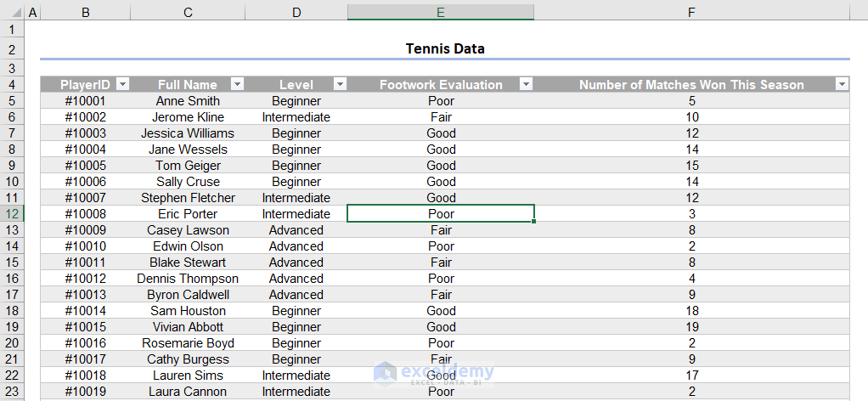This screenshot has height=401, width=868.
Task: Select column B header
Action: click(x=86, y=13)
